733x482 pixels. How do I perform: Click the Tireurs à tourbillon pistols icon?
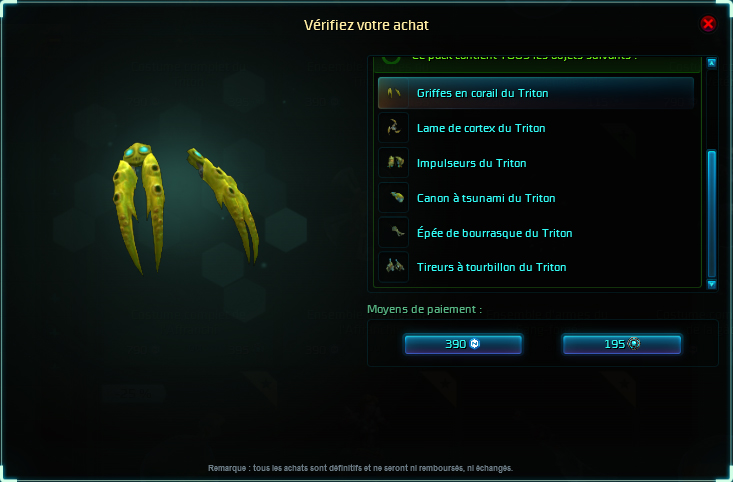(394, 267)
